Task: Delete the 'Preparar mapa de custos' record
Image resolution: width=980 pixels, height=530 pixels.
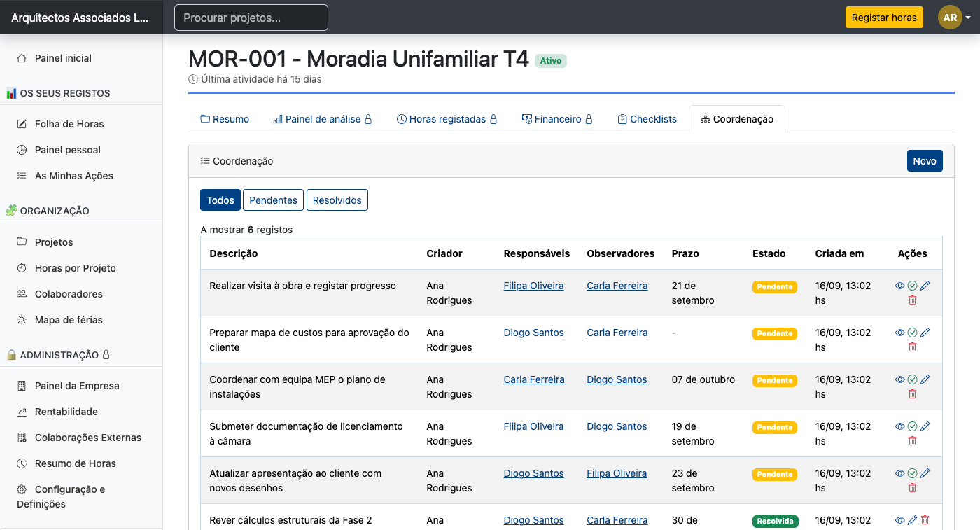Action: click(912, 347)
